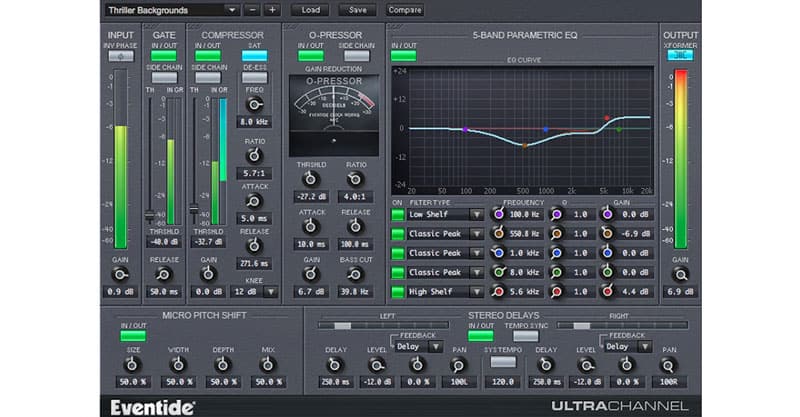Enable the compressor De-Ess switch
Screen dimensions: 800x417
coord(253,78)
